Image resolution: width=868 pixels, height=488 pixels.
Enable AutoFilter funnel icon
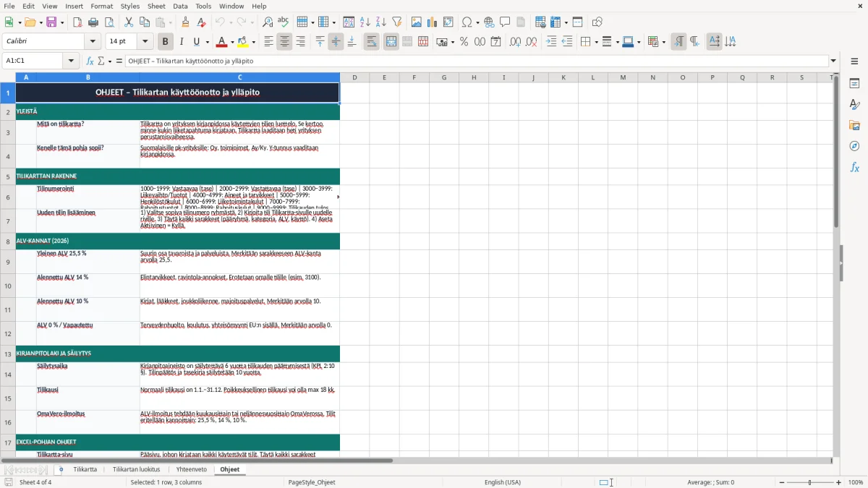pyautogui.click(x=396, y=22)
